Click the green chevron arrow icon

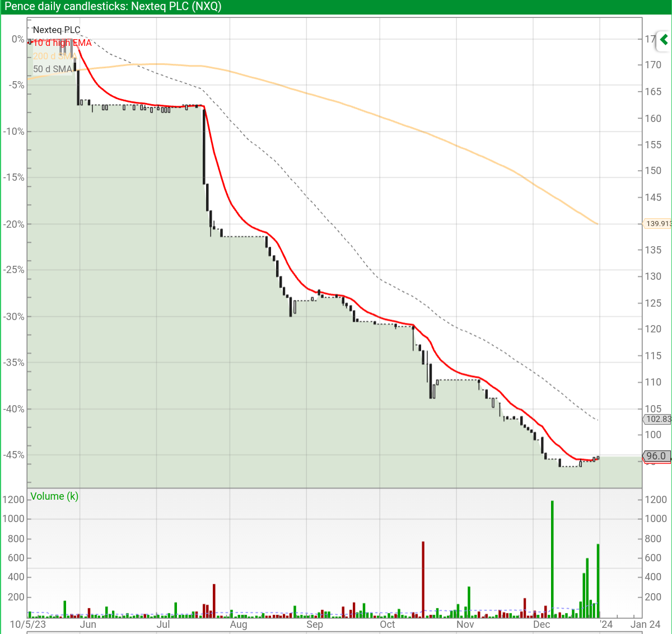[664, 40]
